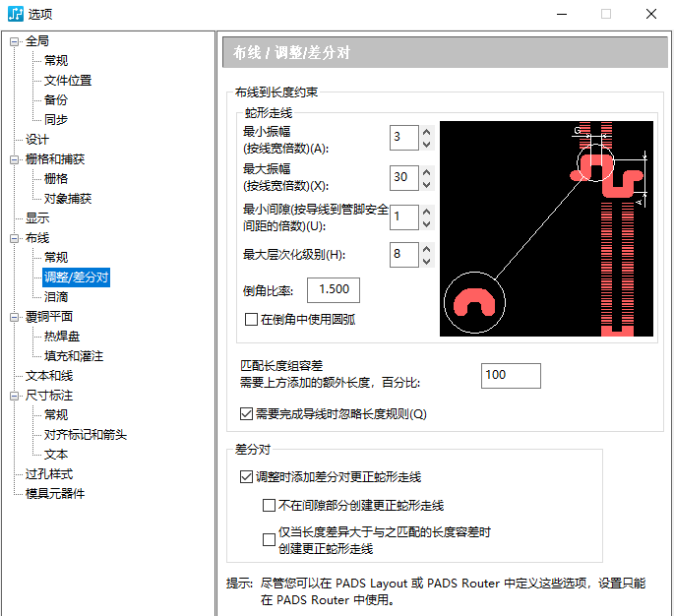The width and height of the screenshot is (674, 616).
Task: Open the 备份 options page
Action: (56, 100)
